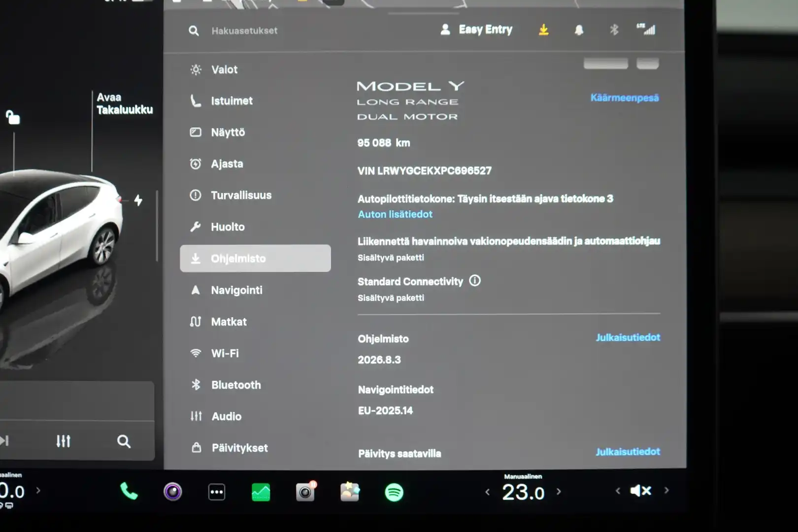Open Auton lisätiedot link
Viewport: 798px width, 532px height.
[395, 214]
